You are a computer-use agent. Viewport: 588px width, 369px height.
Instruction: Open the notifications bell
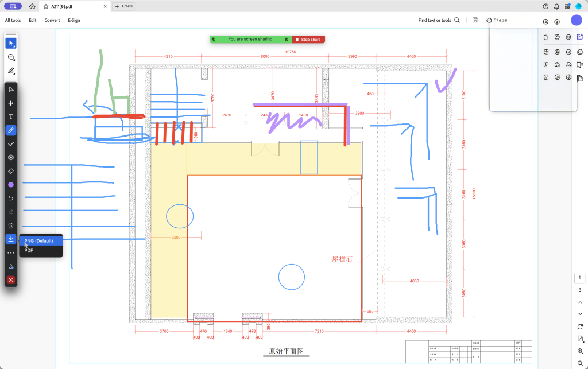556,6
